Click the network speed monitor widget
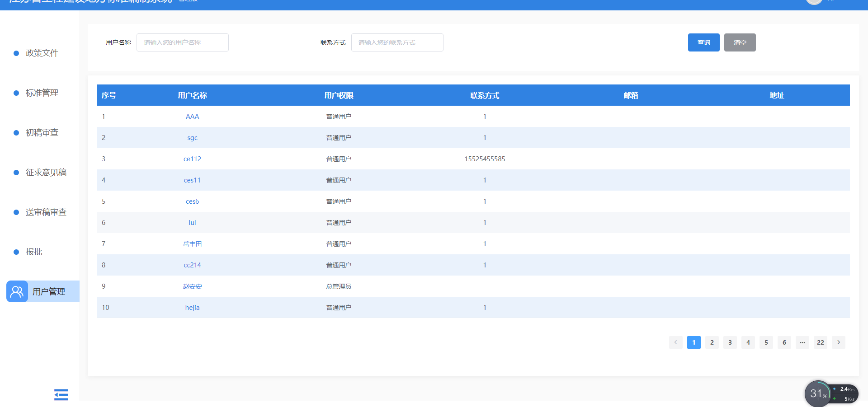 click(831, 394)
